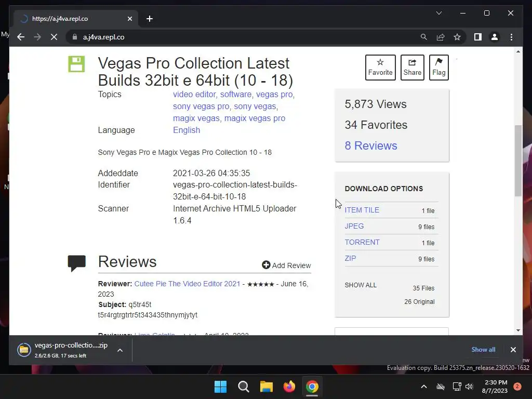Select the ITEM TILE download option
This screenshot has width=532, height=399.
[362, 210]
